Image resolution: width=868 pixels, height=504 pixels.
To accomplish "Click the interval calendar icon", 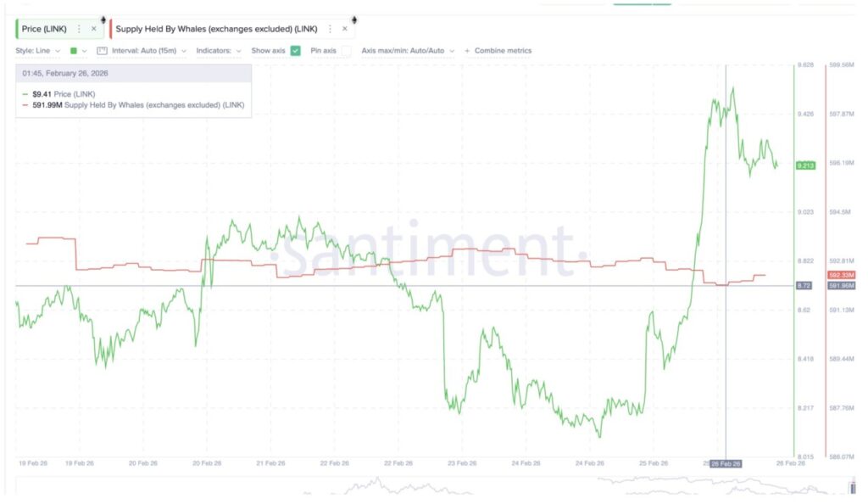I will pyautogui.click(x=103, y=51).
